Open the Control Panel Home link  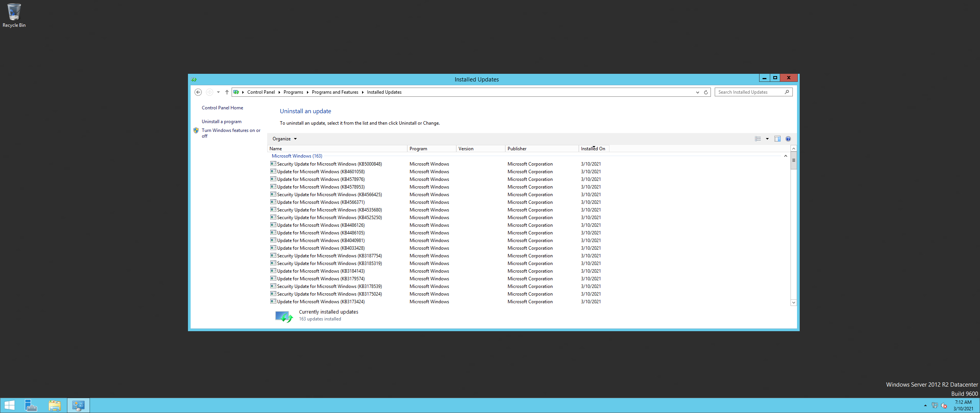(x=222, y=108)
